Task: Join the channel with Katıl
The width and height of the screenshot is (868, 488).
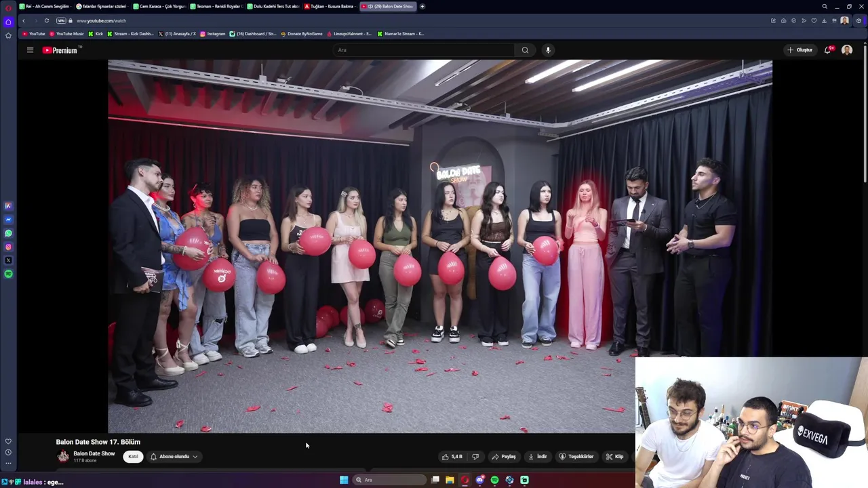Action: 133,457
